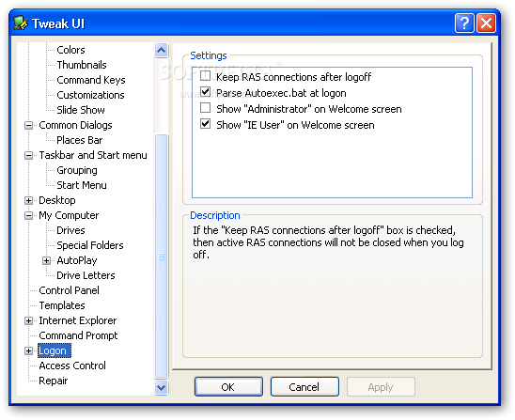Open Drive Letters settings
Screen dimensions: 515x420
pos(86,275)
